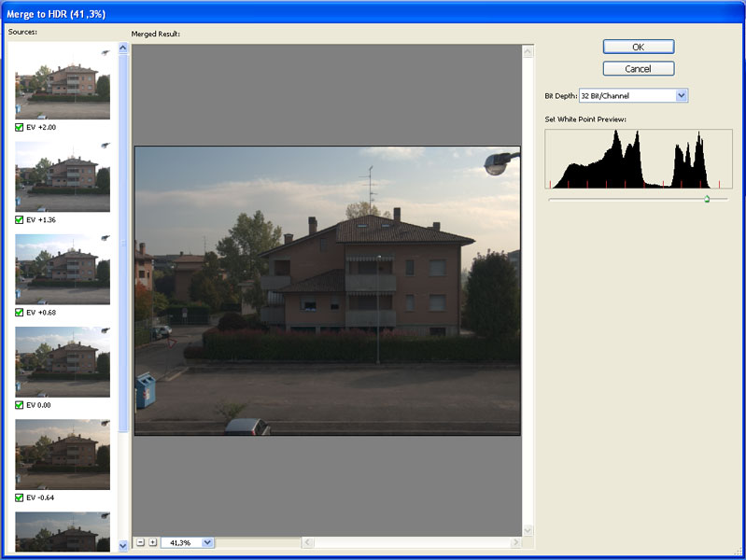The height and width of the screenshot is (560, 746).
Task: Click the preview vertical scroll up arrow
Action: pos(528,51)
